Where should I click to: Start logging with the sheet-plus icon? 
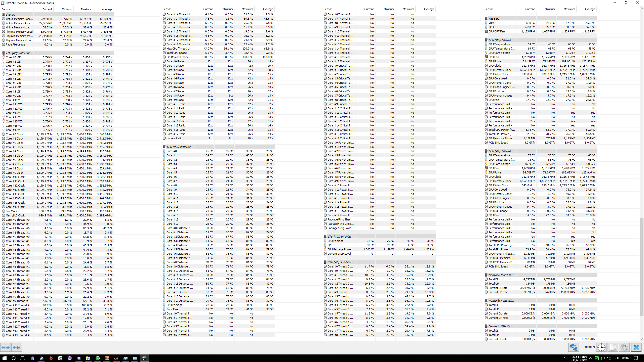pos(613,347)
